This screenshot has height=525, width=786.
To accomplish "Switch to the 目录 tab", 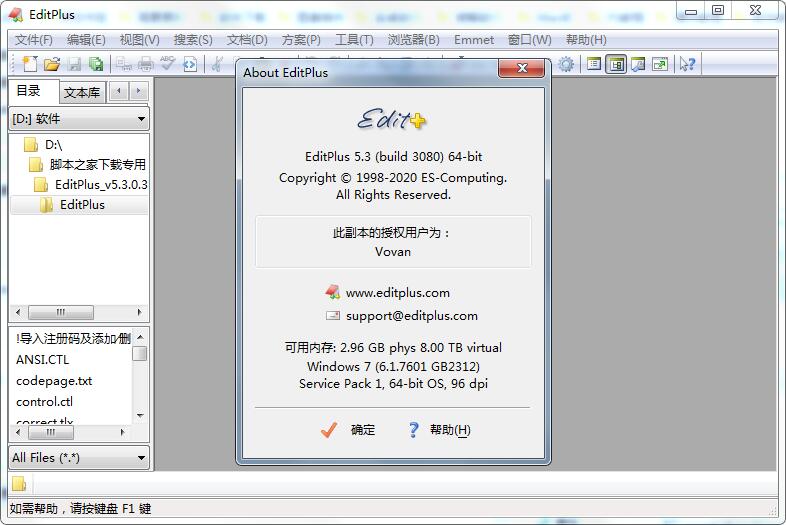I will [x=34, y=91].
